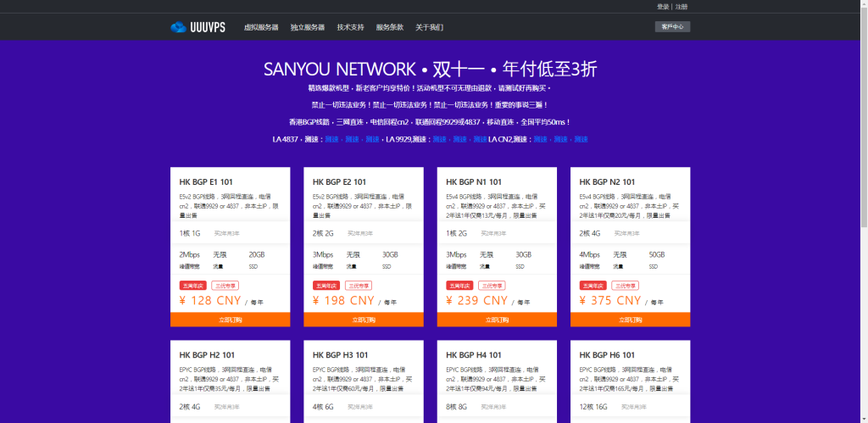Click the 2核 2G spec on the E2 card
This screenshot has height=423, width=868.
coord(323,234)
